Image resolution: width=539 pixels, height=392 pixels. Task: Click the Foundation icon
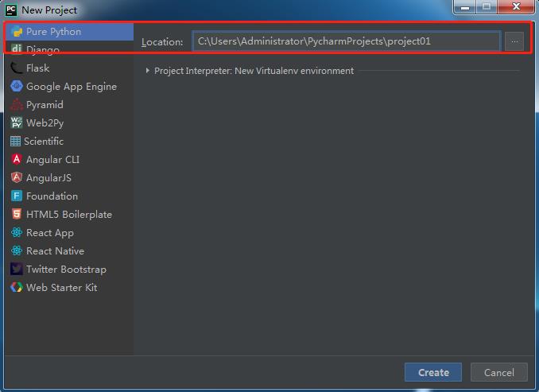pos(16,196)
